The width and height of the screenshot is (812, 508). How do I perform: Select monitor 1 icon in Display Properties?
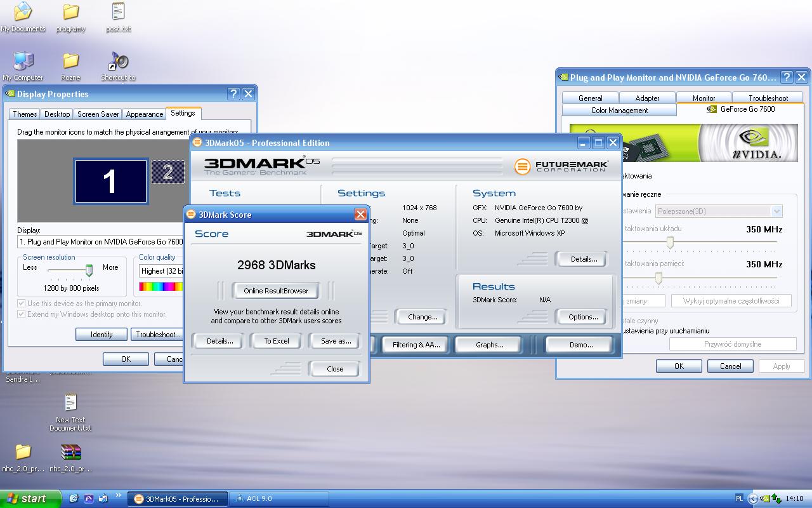coord(111,181)
